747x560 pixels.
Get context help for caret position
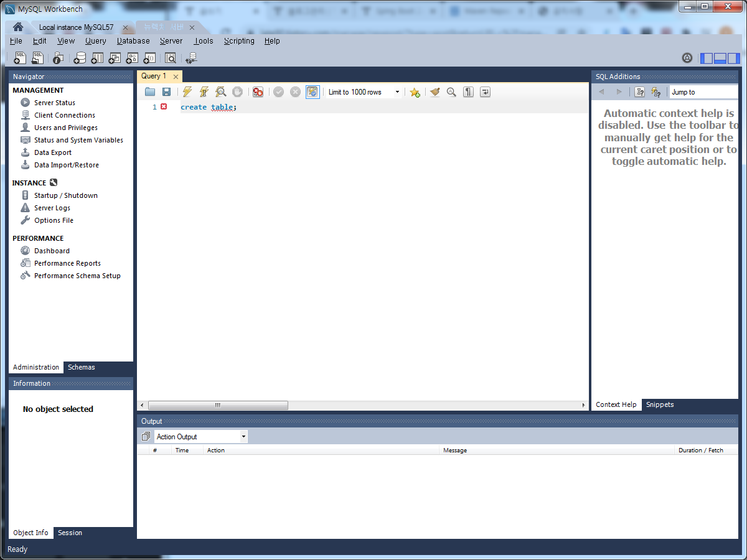point(639,92)
